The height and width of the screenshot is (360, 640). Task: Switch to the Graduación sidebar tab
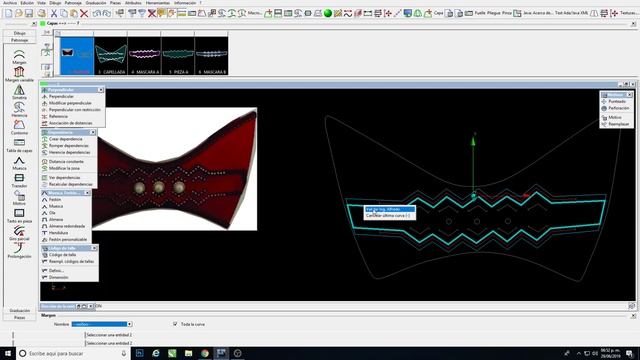(x=19, y=311)
